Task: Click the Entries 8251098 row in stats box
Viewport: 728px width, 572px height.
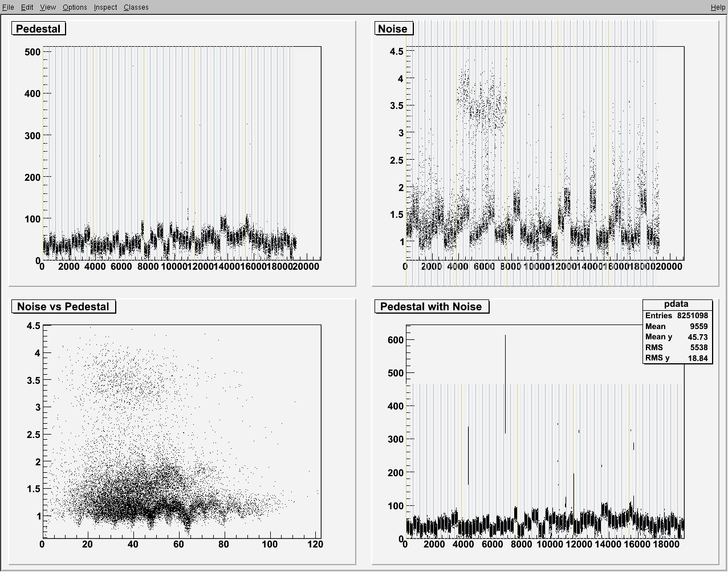Action: click(x=677, y=316)
